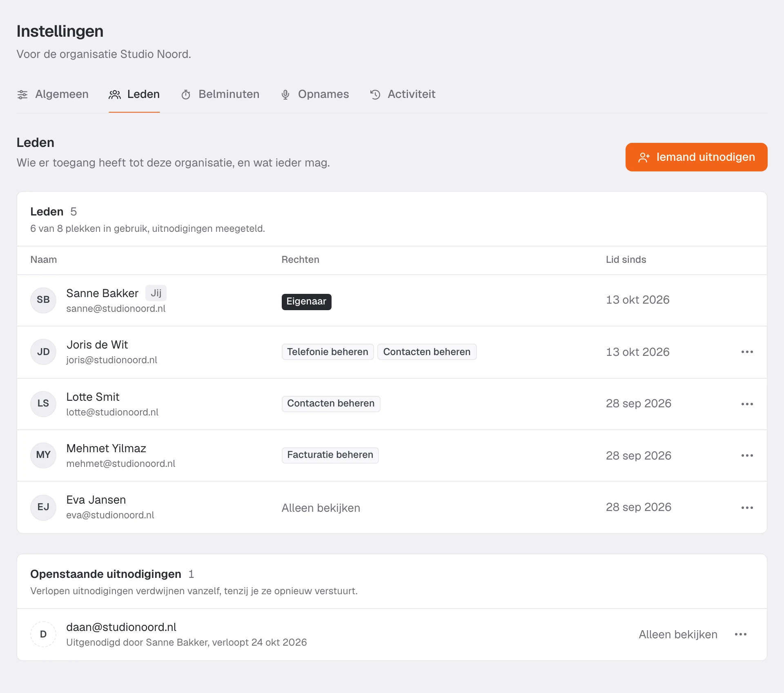This screenshot has height=693, width=784.
Task: Click the history clock icon beside Activiteit
Action: point(375,95)
